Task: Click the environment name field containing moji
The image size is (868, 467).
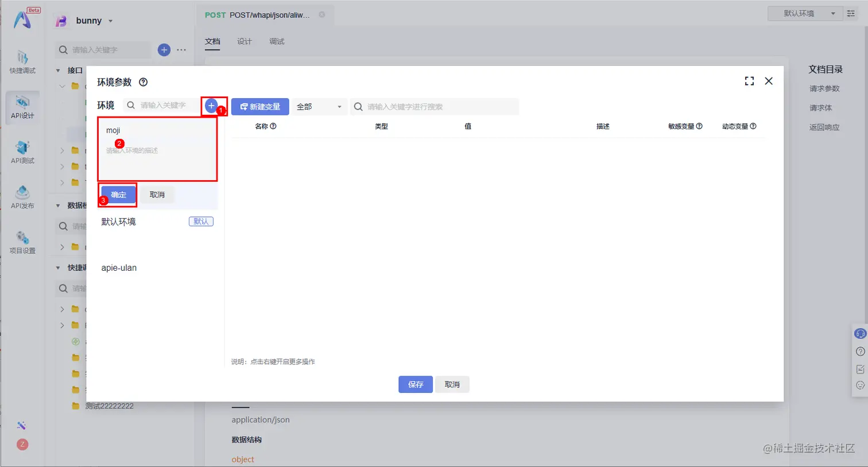Action: tap(157, 130)
